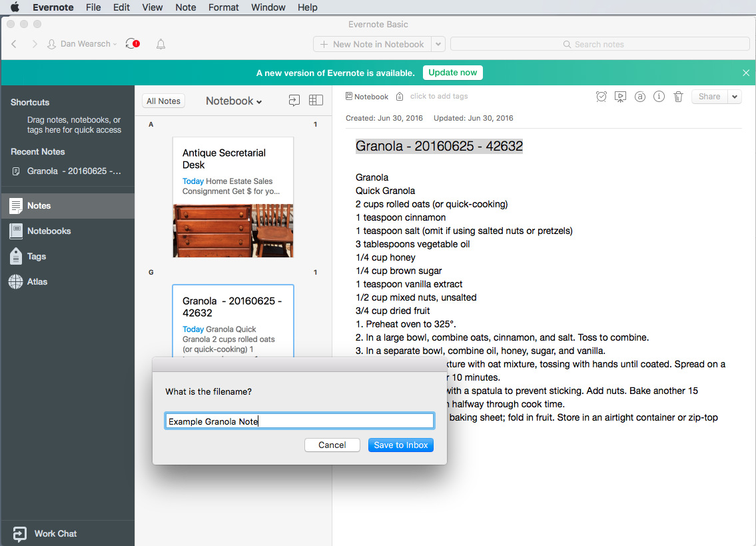Set a reminder with alarm clock icon

[601, 97]
